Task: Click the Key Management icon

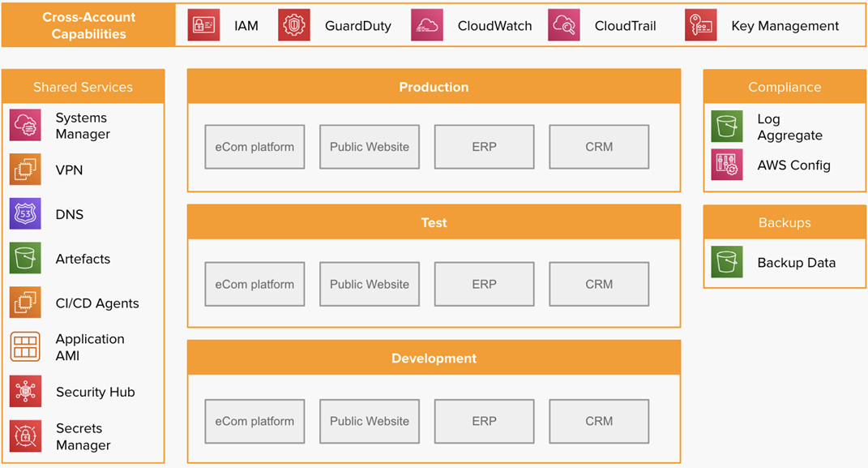Action: pos(700,25)
